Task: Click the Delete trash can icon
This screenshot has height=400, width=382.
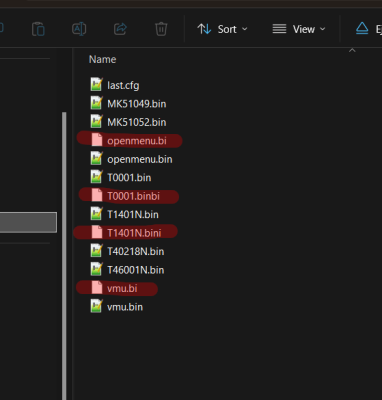Action: (161, 29)
